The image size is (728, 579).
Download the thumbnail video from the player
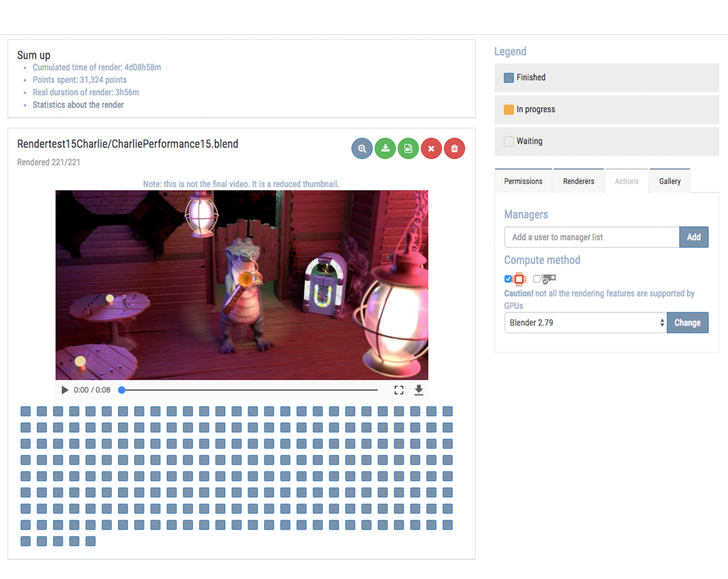(419, 390)
